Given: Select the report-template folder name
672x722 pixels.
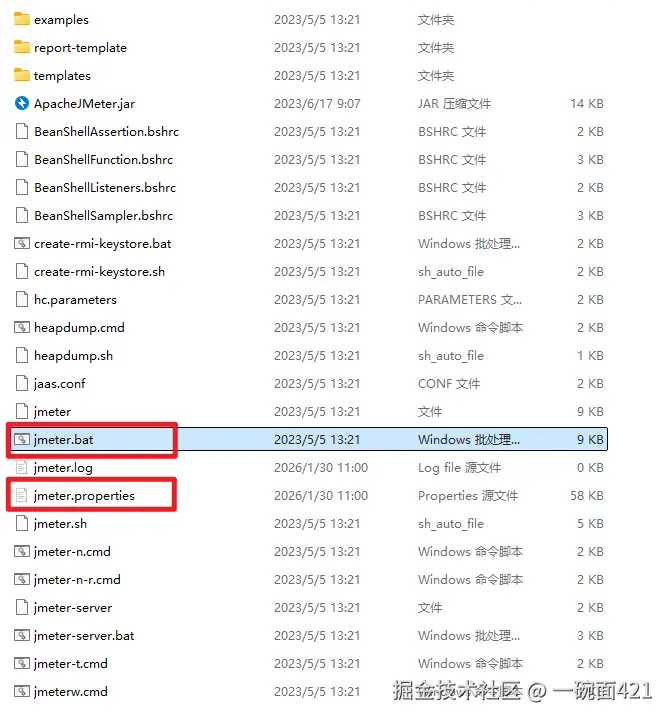Looking at the screenshot, I should 80,48.
